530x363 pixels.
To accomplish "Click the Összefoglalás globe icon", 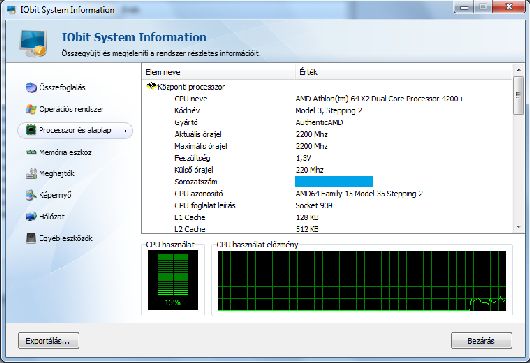I will coord(31,88).
